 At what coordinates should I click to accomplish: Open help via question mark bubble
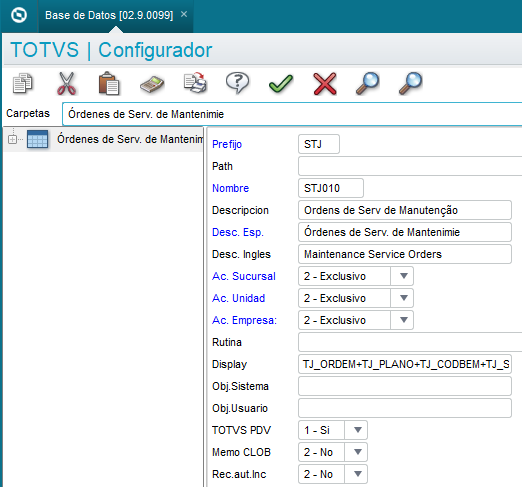(x=237, y=83)
